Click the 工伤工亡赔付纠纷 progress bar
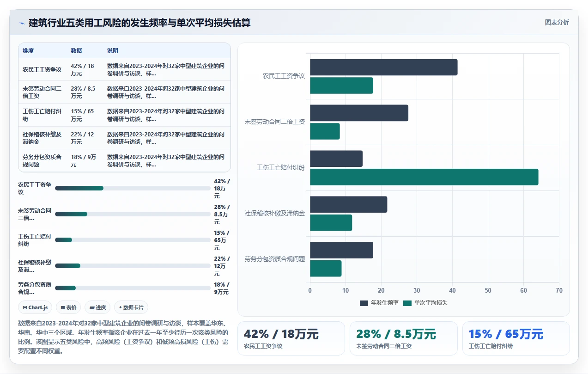The height and width of the screenshot is (374, 588). [133, 240]
